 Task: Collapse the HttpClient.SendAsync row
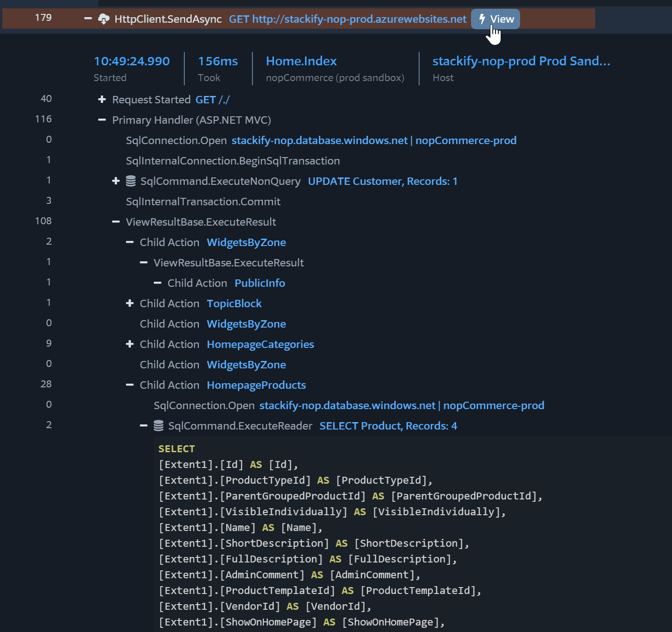88,19
